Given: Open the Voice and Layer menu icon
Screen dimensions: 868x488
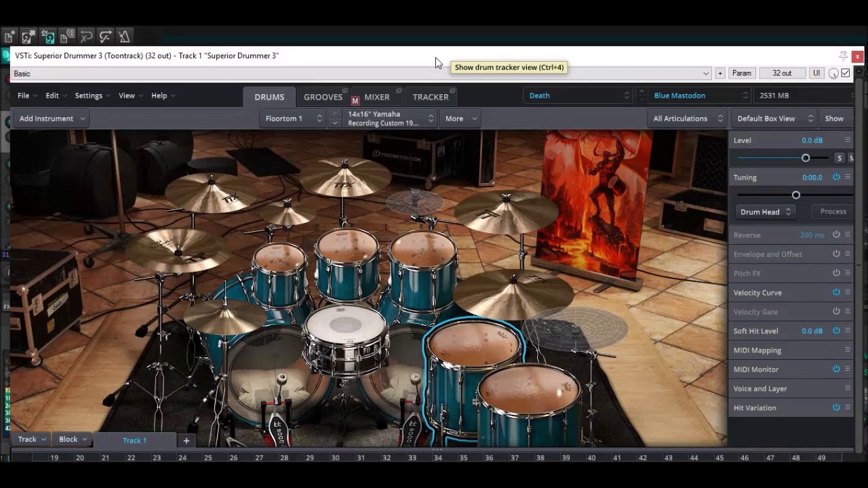Looking at the screenshot, I should click(x=848, y=388).
